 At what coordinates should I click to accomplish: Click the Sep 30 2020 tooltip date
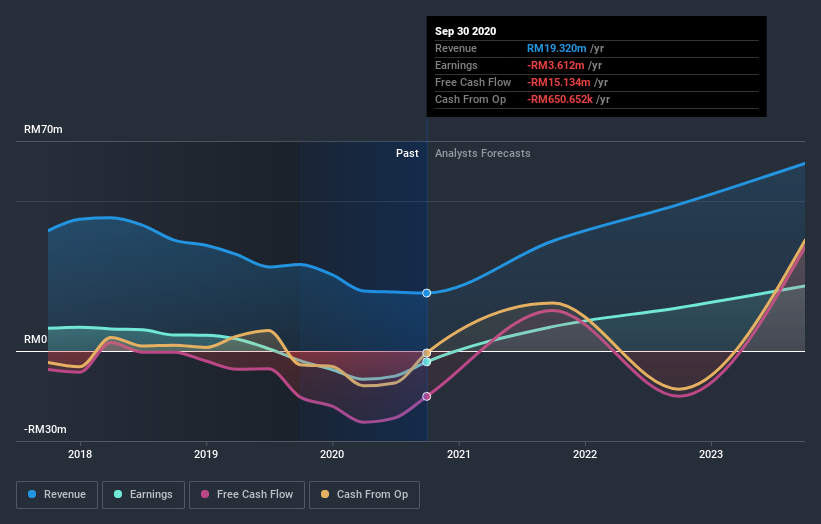[465, 31]
